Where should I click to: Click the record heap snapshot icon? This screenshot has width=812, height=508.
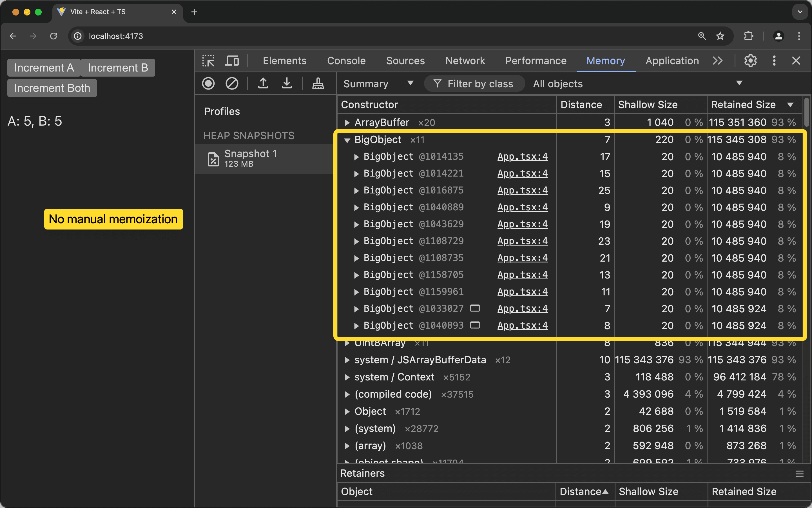coord(208,83)
